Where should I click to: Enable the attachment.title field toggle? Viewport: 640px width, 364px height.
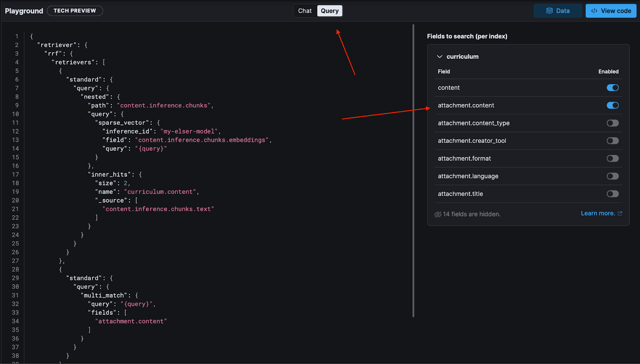[612, 194]
